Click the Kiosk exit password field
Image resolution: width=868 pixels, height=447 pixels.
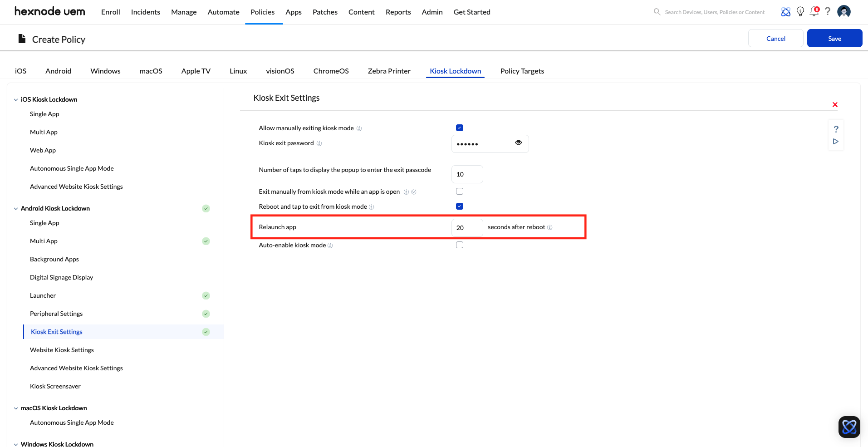(x=490, y=144)
